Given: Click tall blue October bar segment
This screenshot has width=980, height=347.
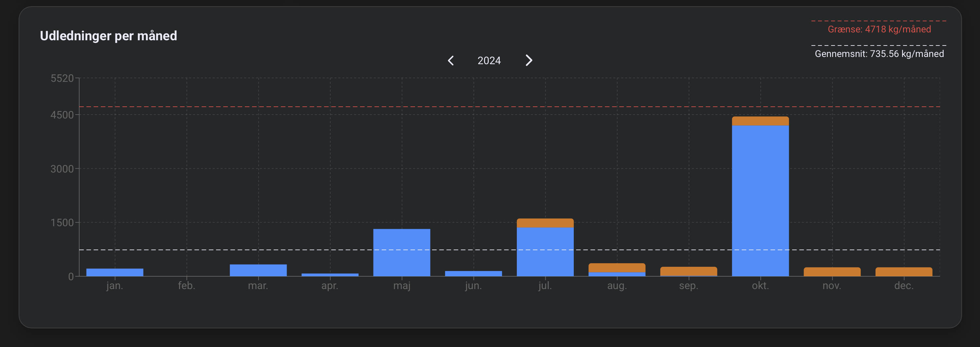Looking at the screenshot, I should pos(760,201).
